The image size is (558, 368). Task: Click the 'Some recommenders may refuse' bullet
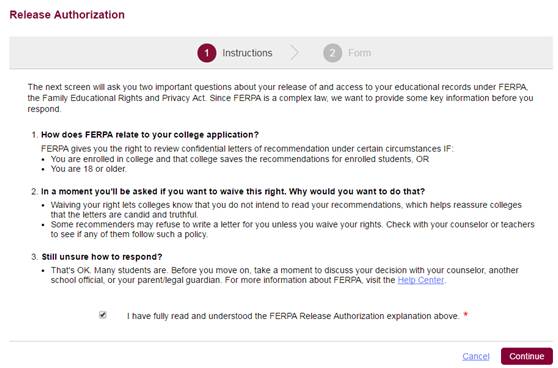pyautogui.click(x=293, y=229)
